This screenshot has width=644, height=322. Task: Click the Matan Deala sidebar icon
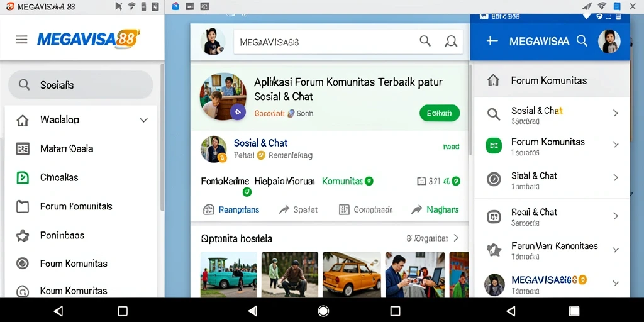[x=22, y=148]
